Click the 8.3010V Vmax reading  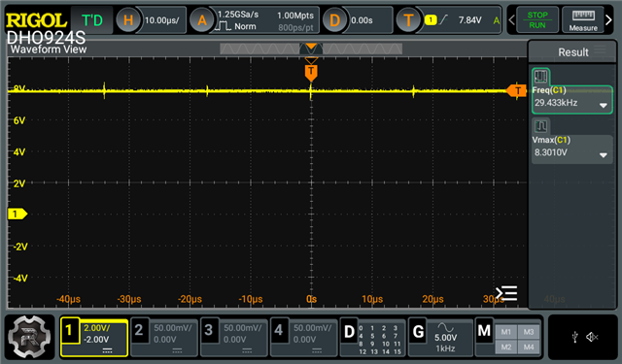click(551, 152)
